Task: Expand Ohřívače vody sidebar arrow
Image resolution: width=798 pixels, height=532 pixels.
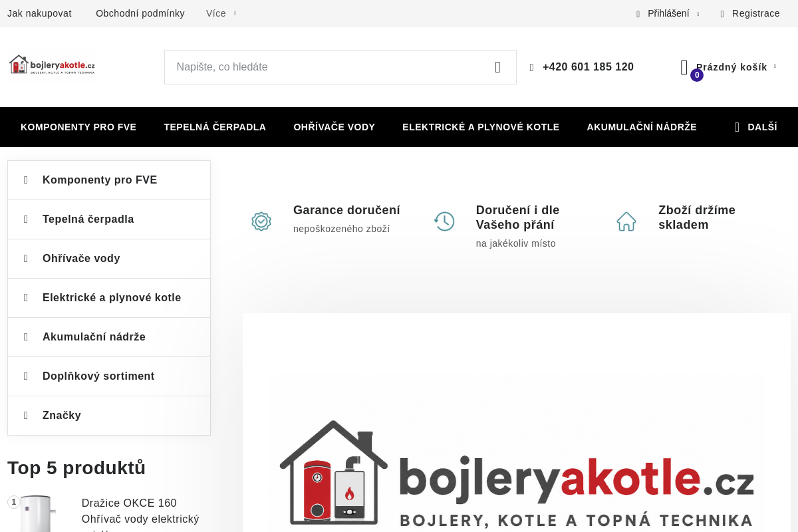Action: click(26, 259)
